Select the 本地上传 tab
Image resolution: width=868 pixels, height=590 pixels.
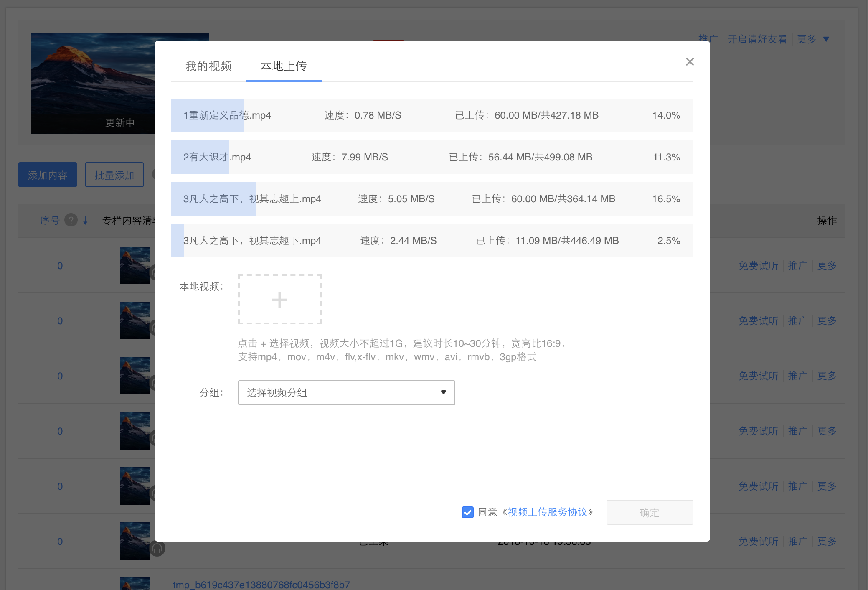pos(284,66)
